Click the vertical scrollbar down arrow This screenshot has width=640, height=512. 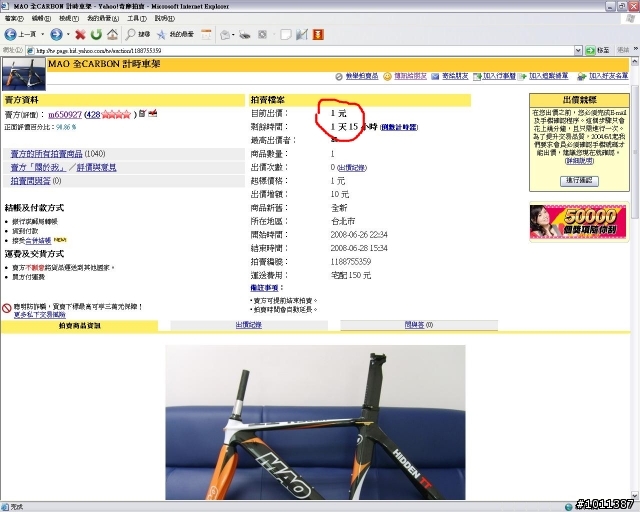(635, 495)
